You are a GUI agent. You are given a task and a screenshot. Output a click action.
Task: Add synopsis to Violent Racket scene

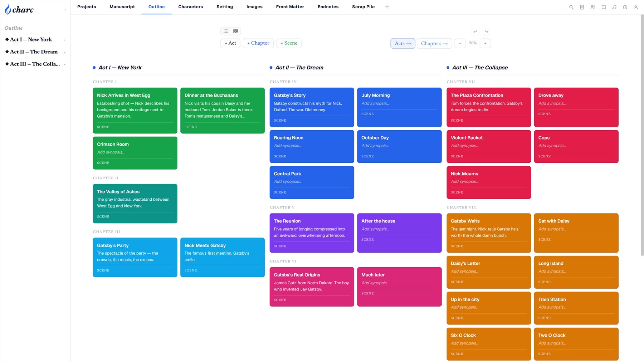pos(464,146)
